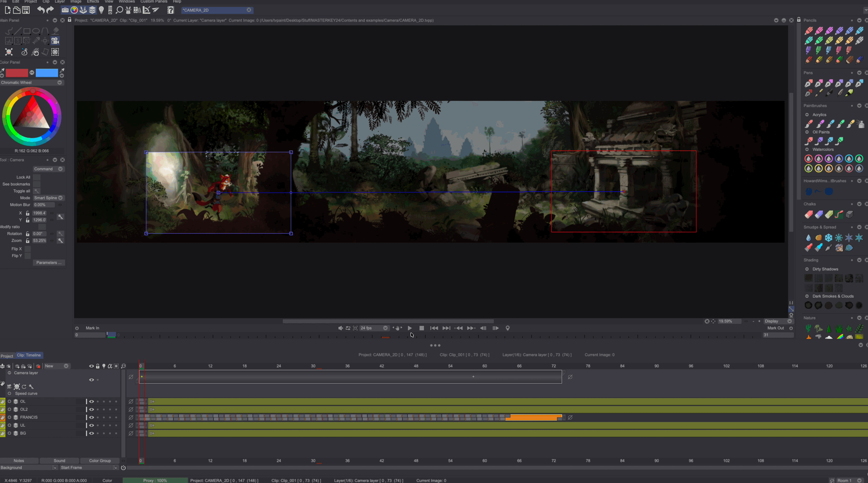
Task: Select the Camera tool in the Main Panel
Action: (x=55, y=41)
